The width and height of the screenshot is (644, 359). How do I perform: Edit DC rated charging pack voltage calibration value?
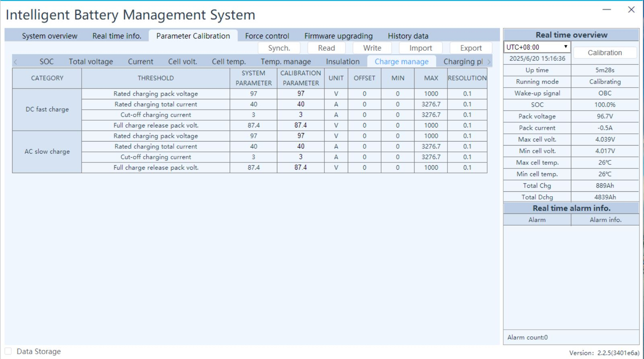tap(301, 94)
